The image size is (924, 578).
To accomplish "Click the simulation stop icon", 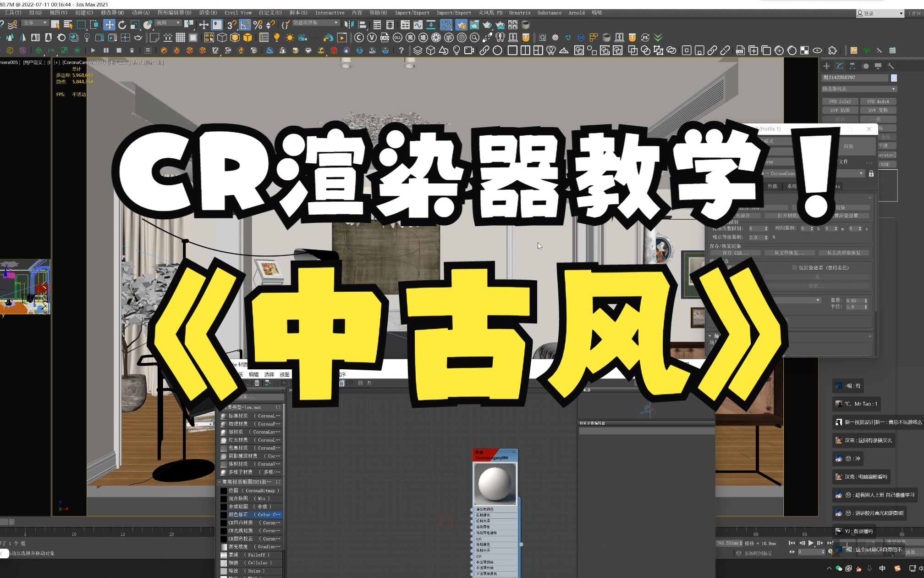I will tap(119, 50).
